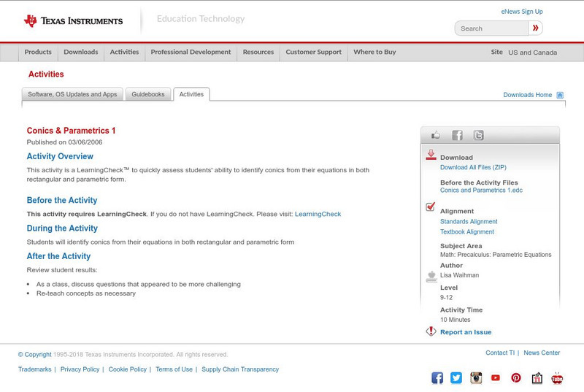
Task: Change site region US and Canada
Action: (x=533, y=53)
